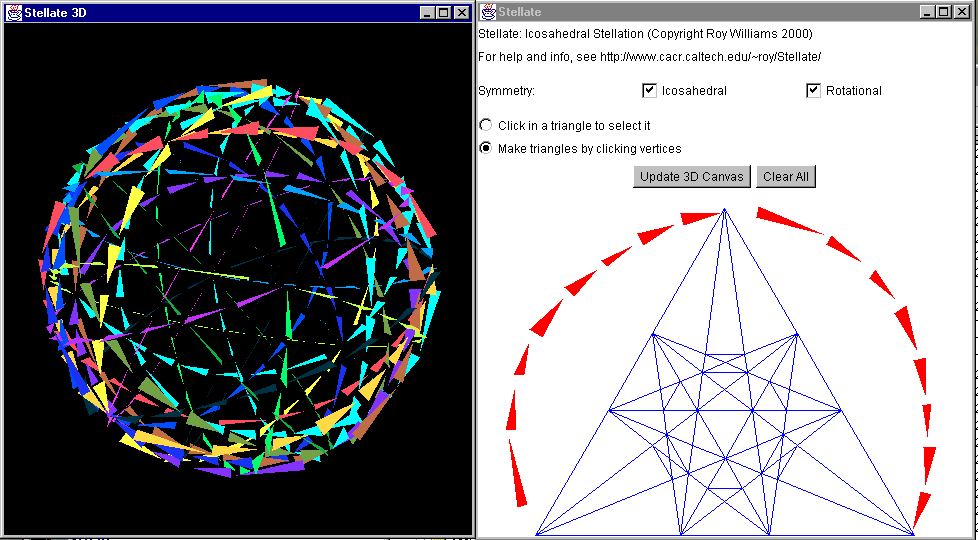
Task: Choose 'Make triangles by clicking vertices' option
Action: pyautogui.click(x=486, y=149)
